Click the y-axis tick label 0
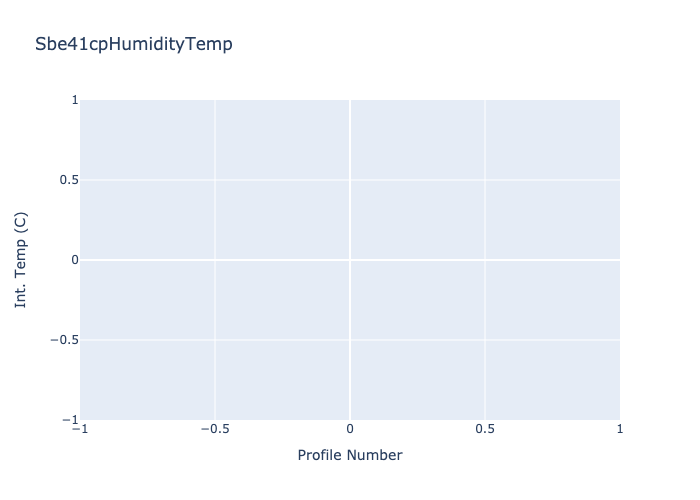700x500 pixels. point(74,260)
